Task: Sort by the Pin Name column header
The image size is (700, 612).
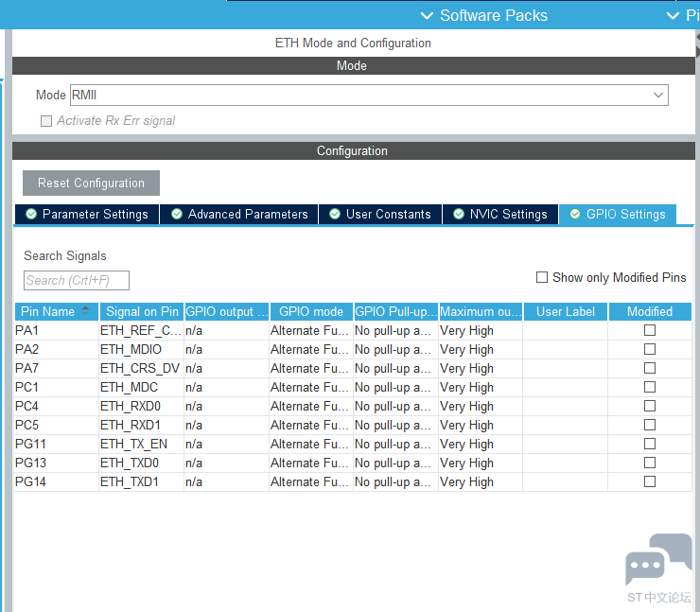Action: pos(56,311)
